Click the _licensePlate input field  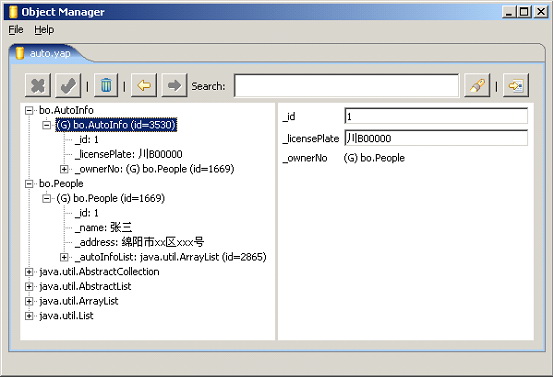436,138
